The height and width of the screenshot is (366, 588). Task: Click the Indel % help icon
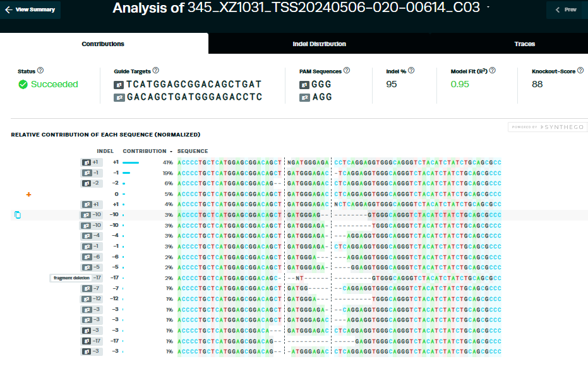click(412, 71)
